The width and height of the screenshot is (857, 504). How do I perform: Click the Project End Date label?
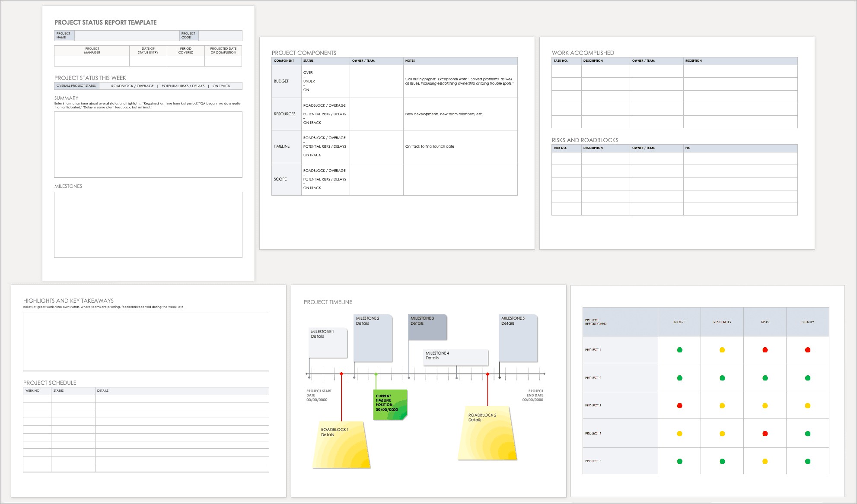coord(533,396)
